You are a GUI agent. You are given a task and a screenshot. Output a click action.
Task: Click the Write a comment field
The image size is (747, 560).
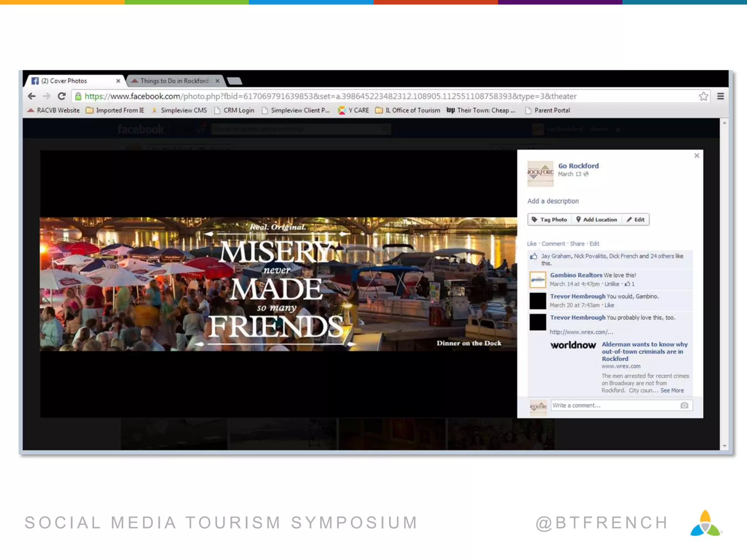point(622,405)
